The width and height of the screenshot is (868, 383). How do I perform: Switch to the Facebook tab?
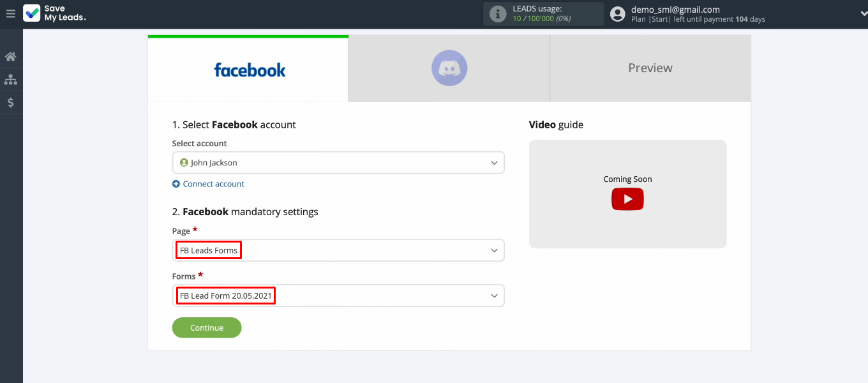[248, 68]
